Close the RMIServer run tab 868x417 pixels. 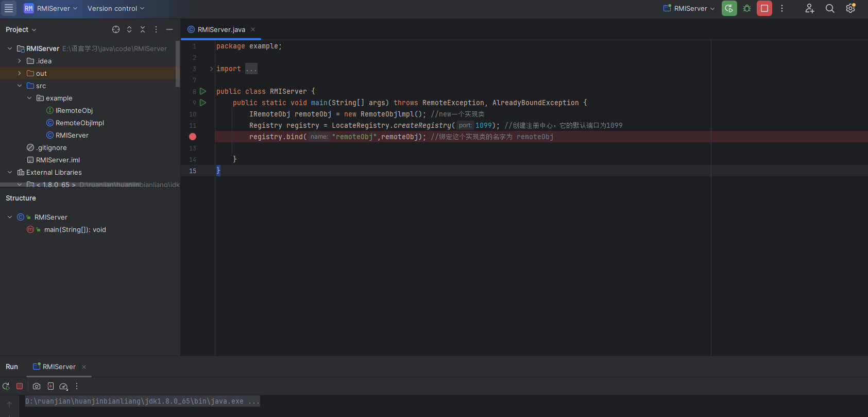(x=84, y=367)
